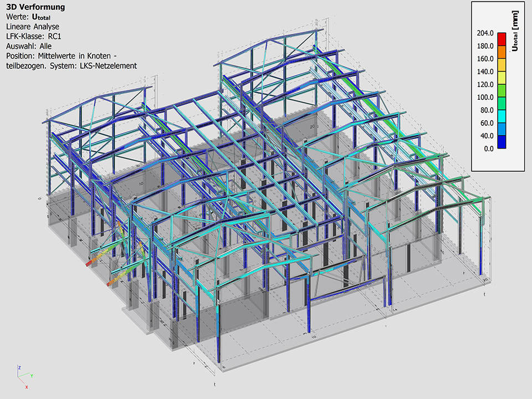Screen dimensions: 532x399
Task: Click the '3D Verformung' heading
Action: click(35, 7)
